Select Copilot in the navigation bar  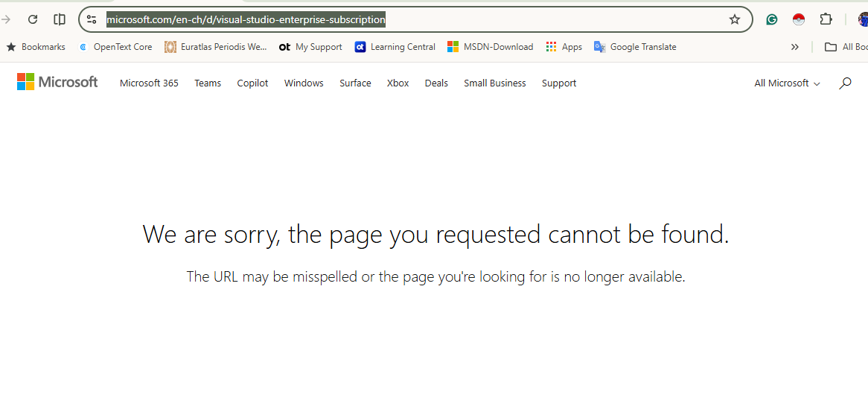(252, 83)
